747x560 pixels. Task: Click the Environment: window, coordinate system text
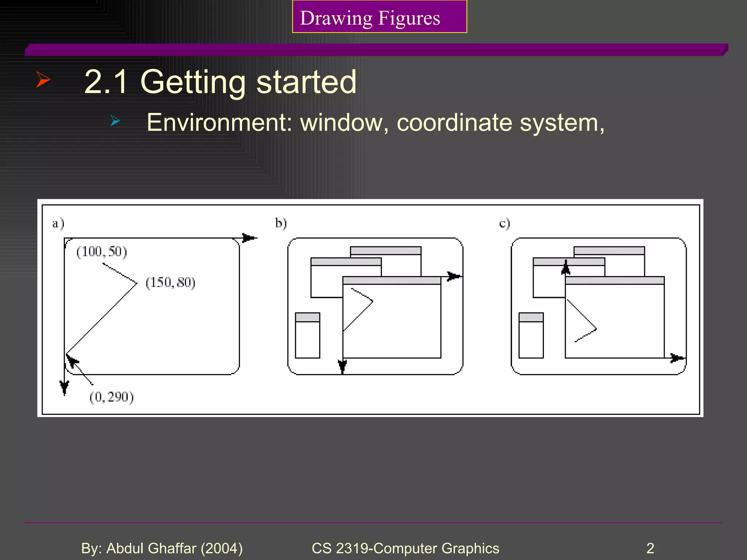point(375,122)
